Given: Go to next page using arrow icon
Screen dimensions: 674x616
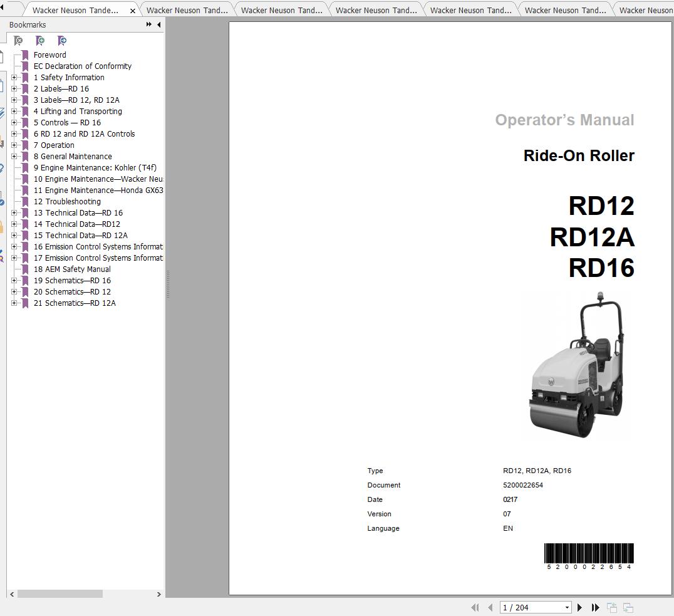Looking at the screenshot, I should click(x=579, y=607).
